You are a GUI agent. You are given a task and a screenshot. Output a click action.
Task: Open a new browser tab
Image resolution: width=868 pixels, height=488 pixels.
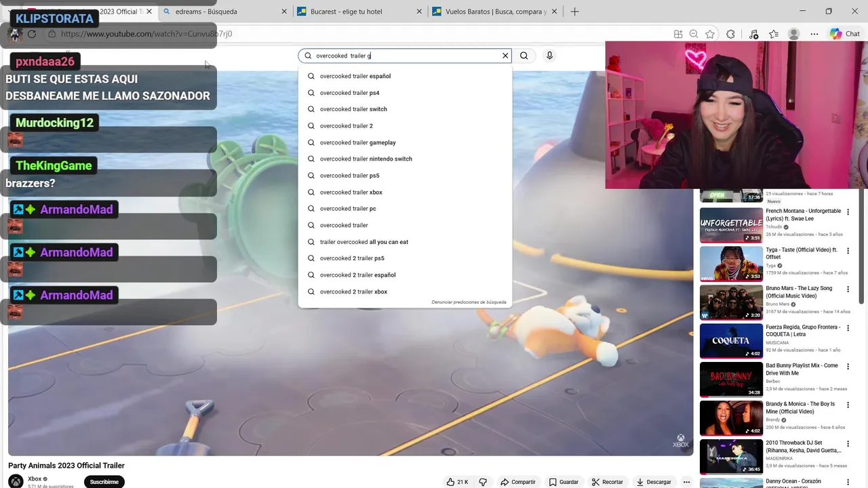[574, 12]
